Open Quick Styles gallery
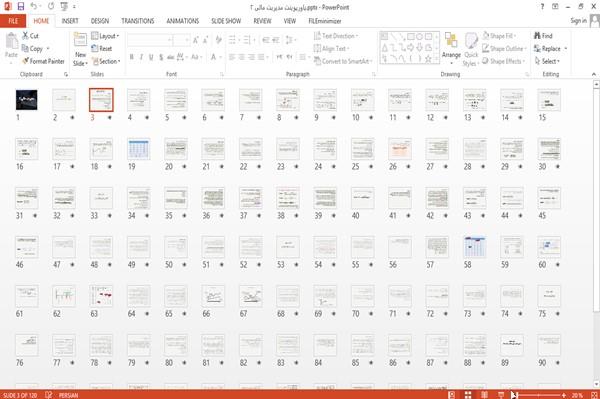This screenshot has height=399, width=600. (x=471, y=50)
